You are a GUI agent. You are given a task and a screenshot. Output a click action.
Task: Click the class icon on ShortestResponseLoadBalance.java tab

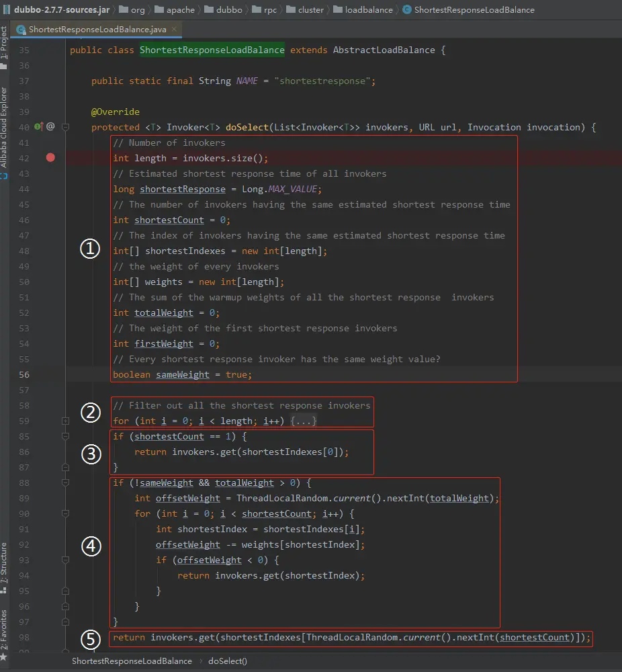point(21,30)
